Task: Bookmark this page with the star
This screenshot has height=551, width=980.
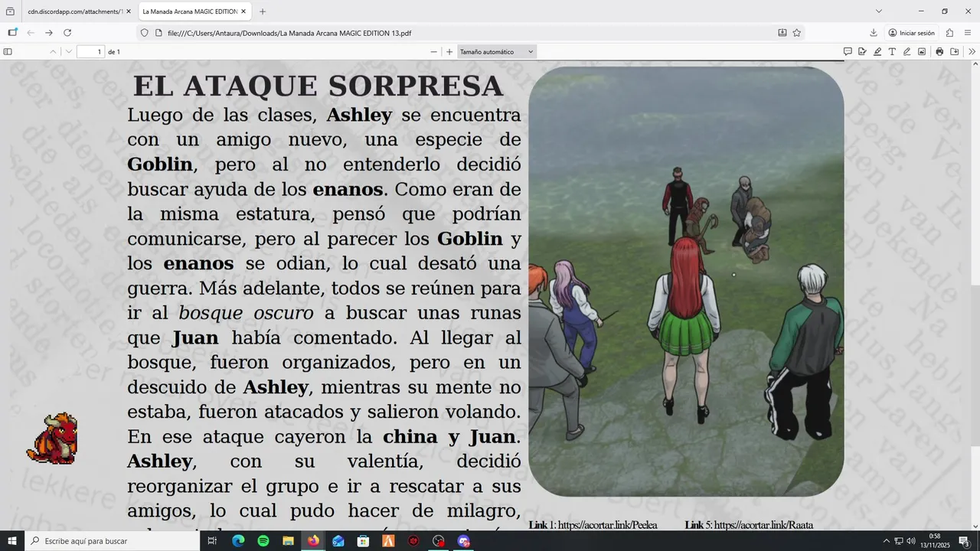Action: (x=797, y=33)
